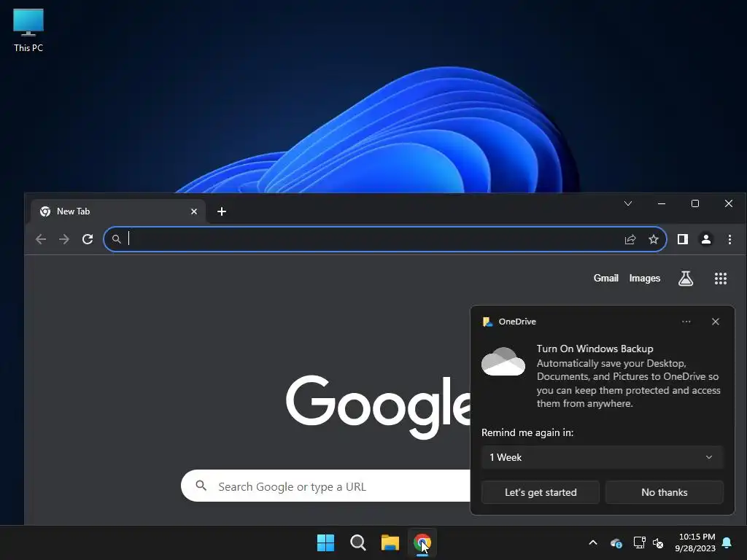
Task: Open File Explorer from taskbar
Action: pos(390,542)
